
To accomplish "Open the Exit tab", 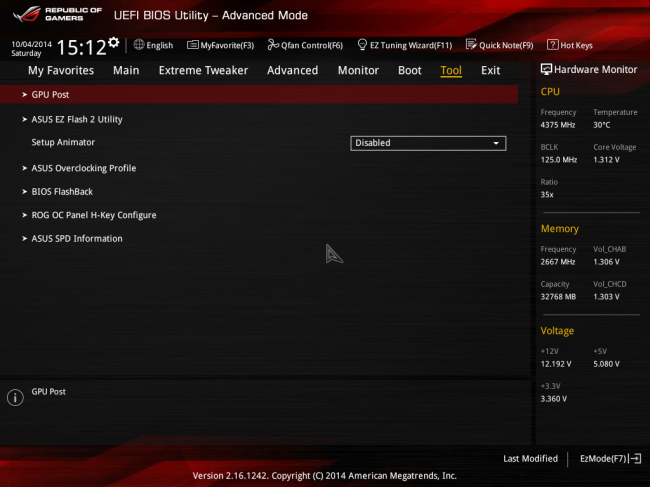I will point(490,70).
